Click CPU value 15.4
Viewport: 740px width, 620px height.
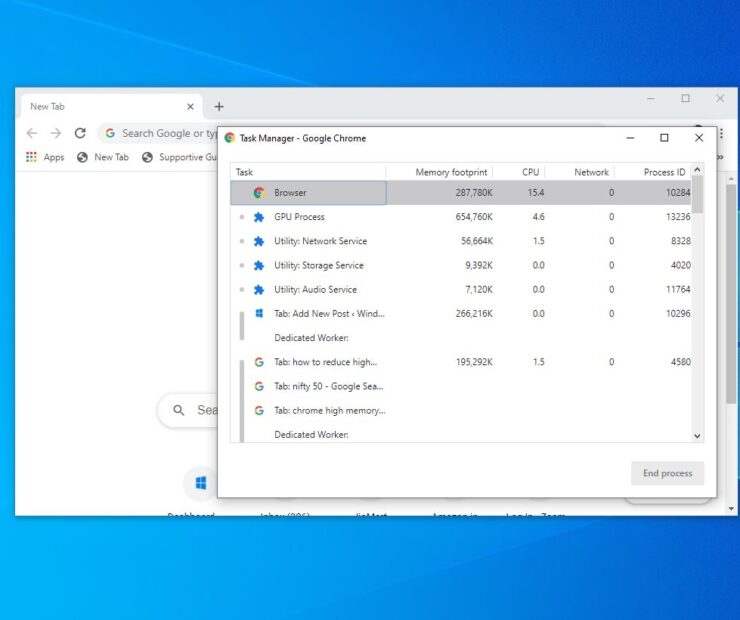[x=536, y=193]
